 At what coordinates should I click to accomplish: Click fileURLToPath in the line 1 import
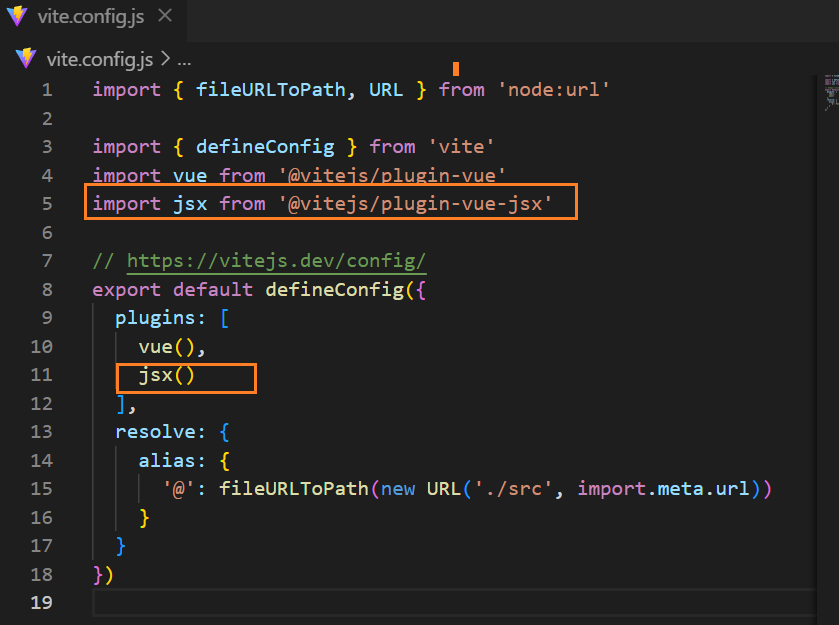click(x=270, y=90)
